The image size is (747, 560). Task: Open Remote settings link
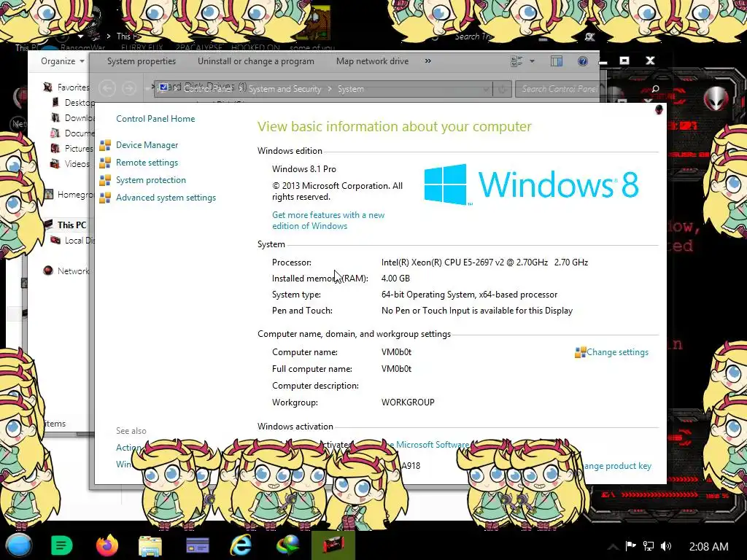[147, 163]
